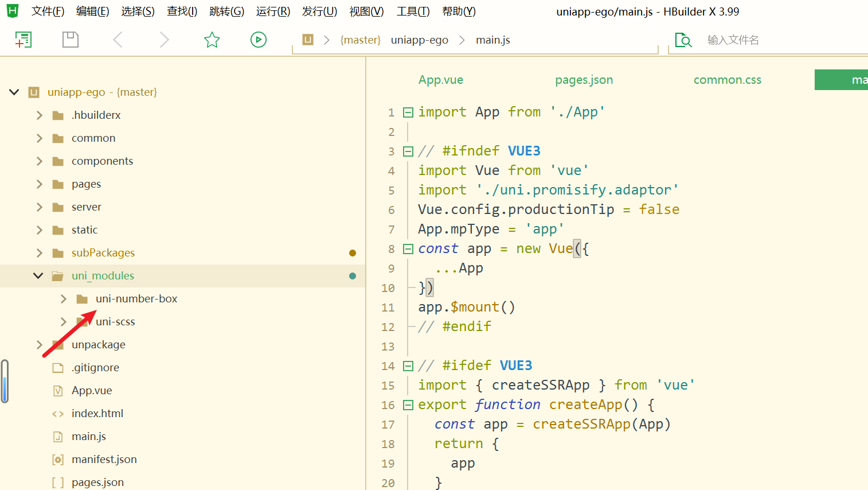Expand the uni-scss folder chevron

point(63,322)
